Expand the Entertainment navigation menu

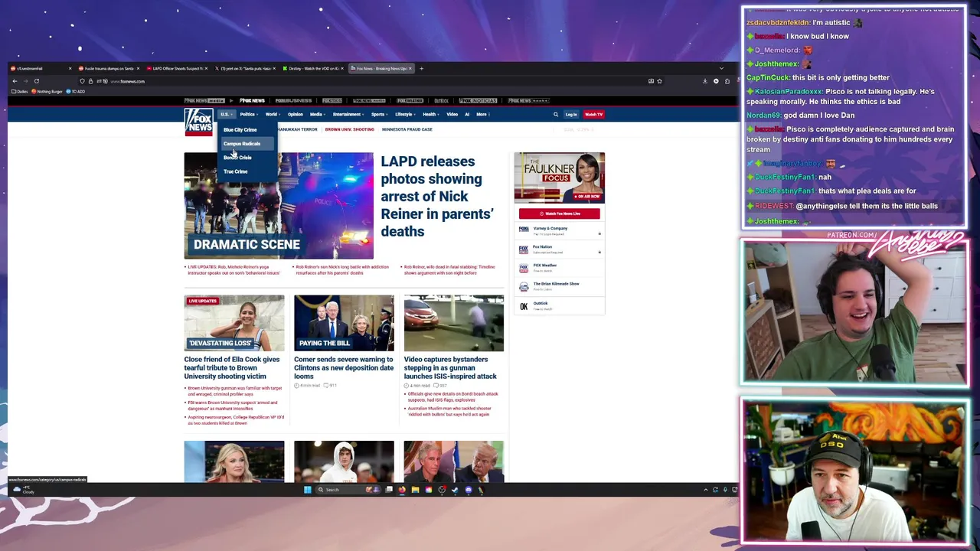point(348,114)
